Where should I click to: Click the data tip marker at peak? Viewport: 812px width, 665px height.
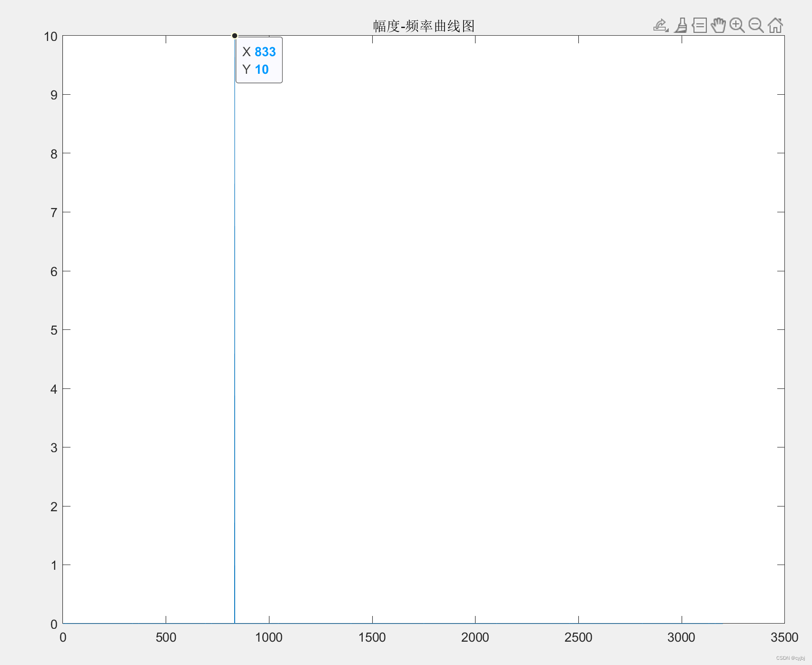[235, 36]
